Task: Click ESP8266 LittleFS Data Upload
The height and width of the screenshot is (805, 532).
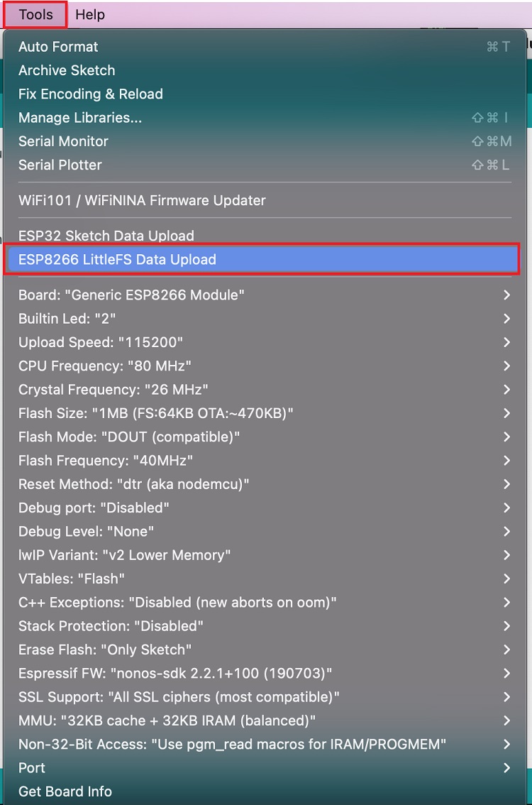Action: (x=117, y=259)
